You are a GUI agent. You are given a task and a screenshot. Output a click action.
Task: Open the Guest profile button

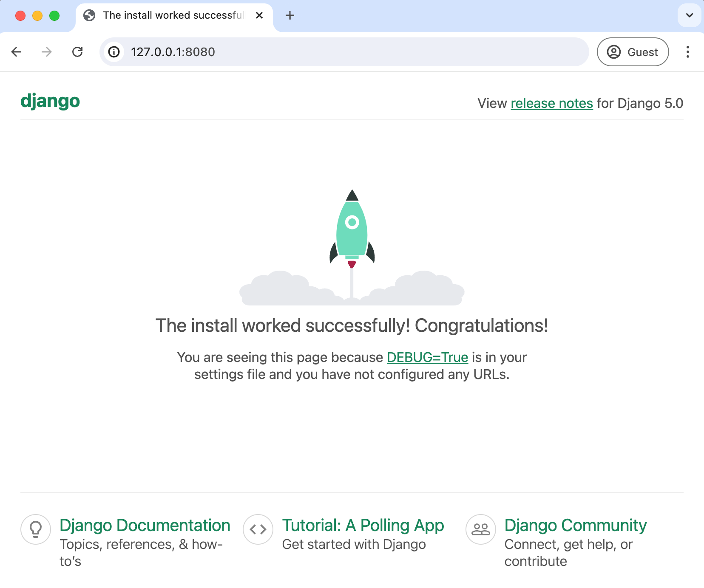[x=633, y=52]
